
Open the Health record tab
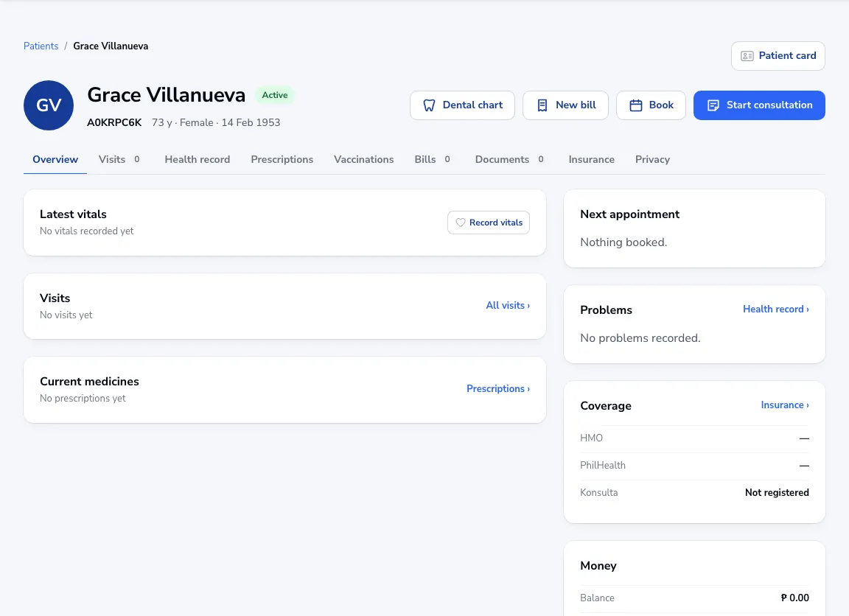pos(197,159)
